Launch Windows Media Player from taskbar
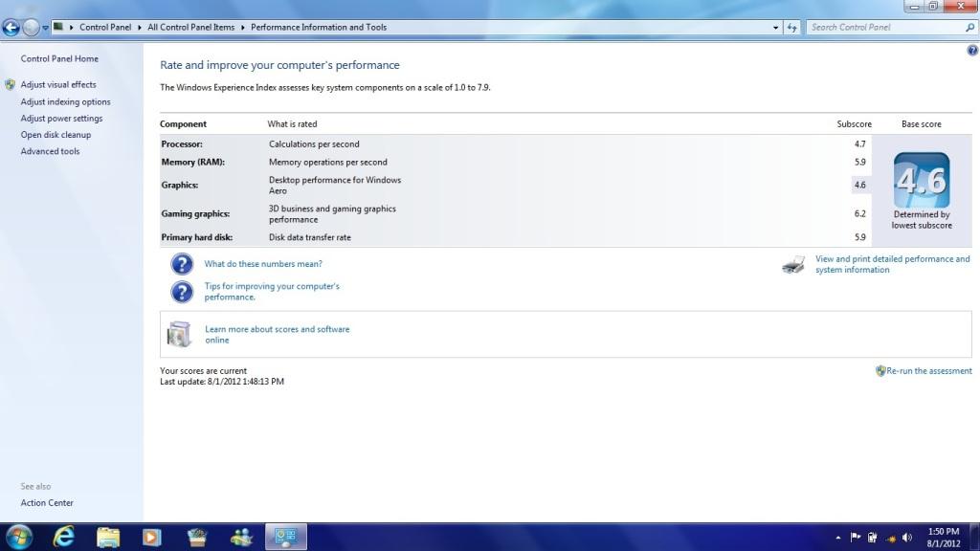This screenshot has width=980, height=551. point(151,537)
